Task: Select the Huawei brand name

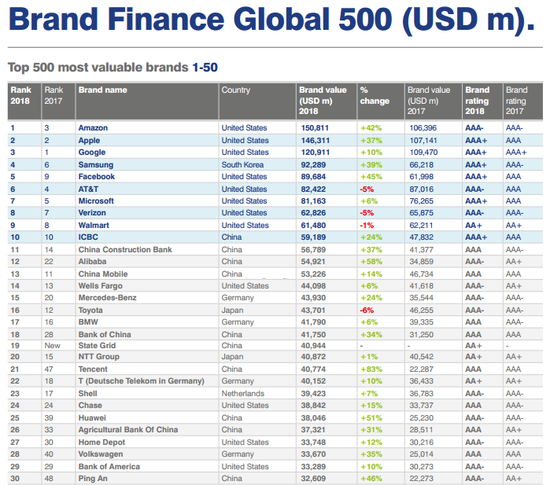Action: coord(92,418)
